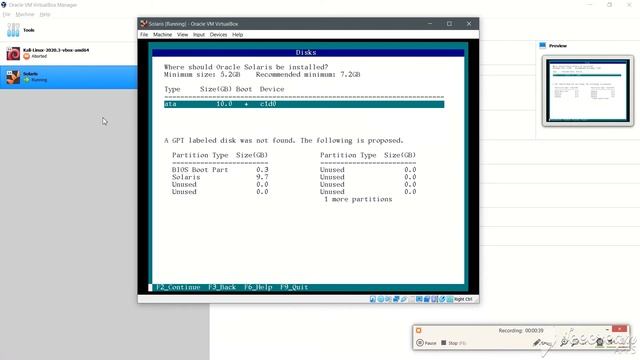The width and height of the screenshot is (640, 360).
Task: Click the VirtualBox Manager title bar icon
Action: point(4,5)
